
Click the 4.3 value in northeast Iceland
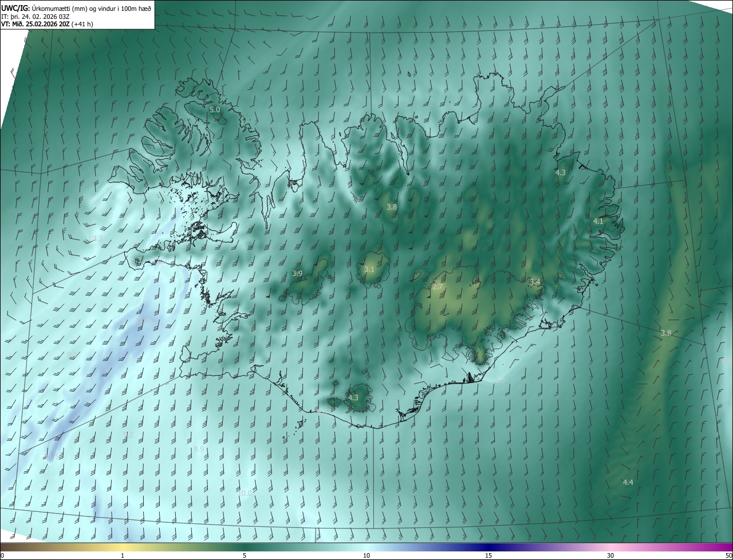(561, 172)
